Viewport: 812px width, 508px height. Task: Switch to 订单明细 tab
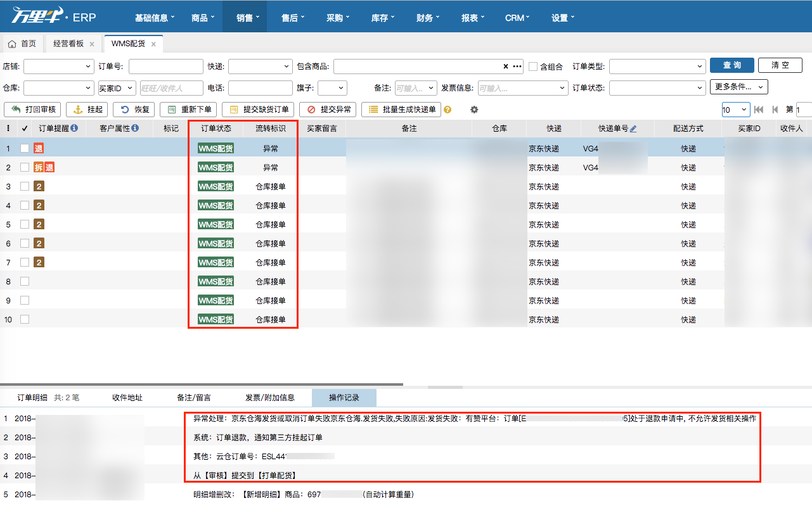[x=48, y=398]
